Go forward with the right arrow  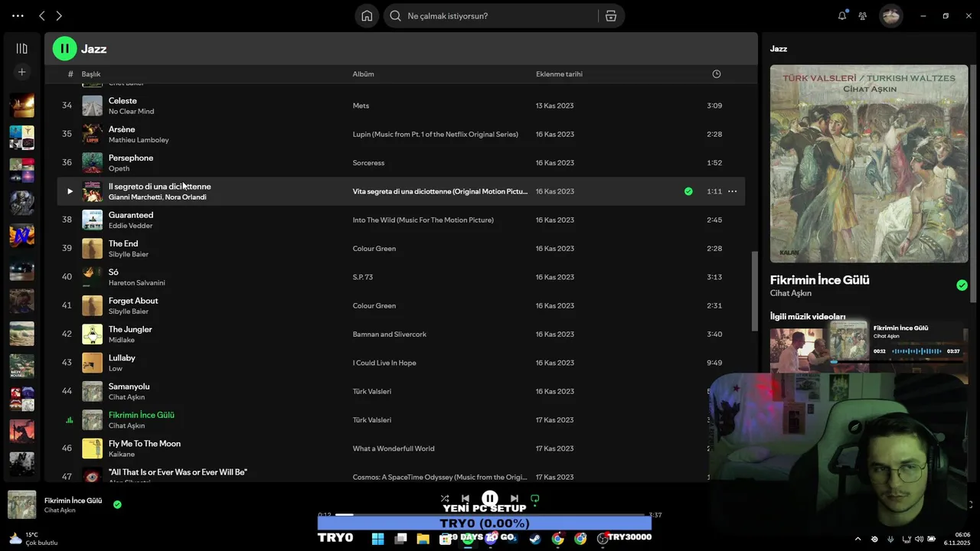click(59, 16)
